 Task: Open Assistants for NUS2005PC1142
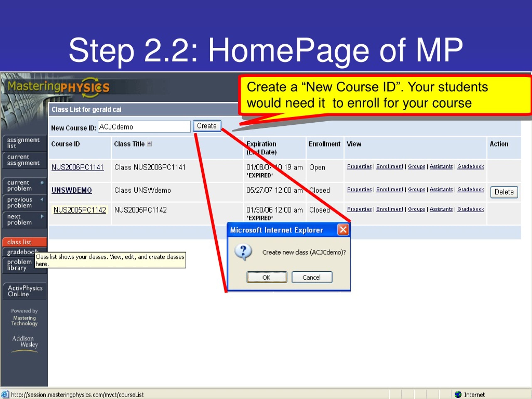point(441,209)
